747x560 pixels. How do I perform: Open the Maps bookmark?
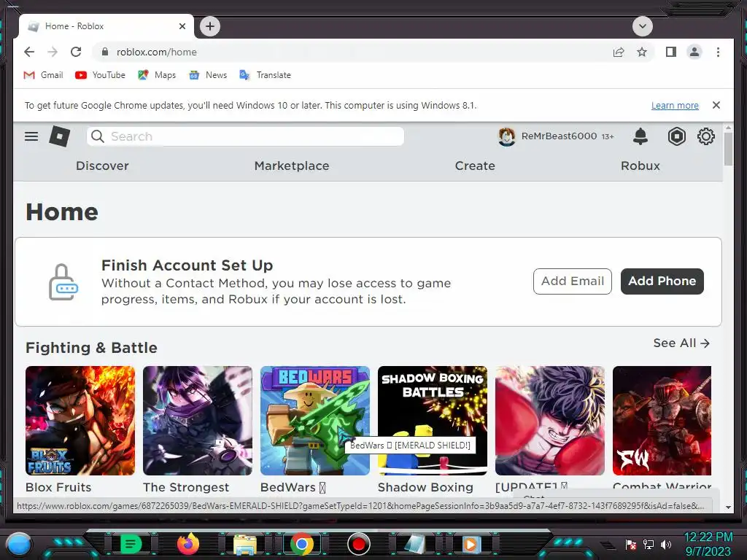click(157, 75)
